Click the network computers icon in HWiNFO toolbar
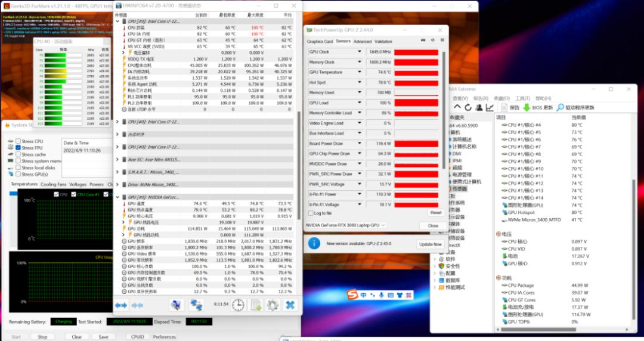Image resolution: width=644 pixels, height=341 pixels. pos(196,305)
